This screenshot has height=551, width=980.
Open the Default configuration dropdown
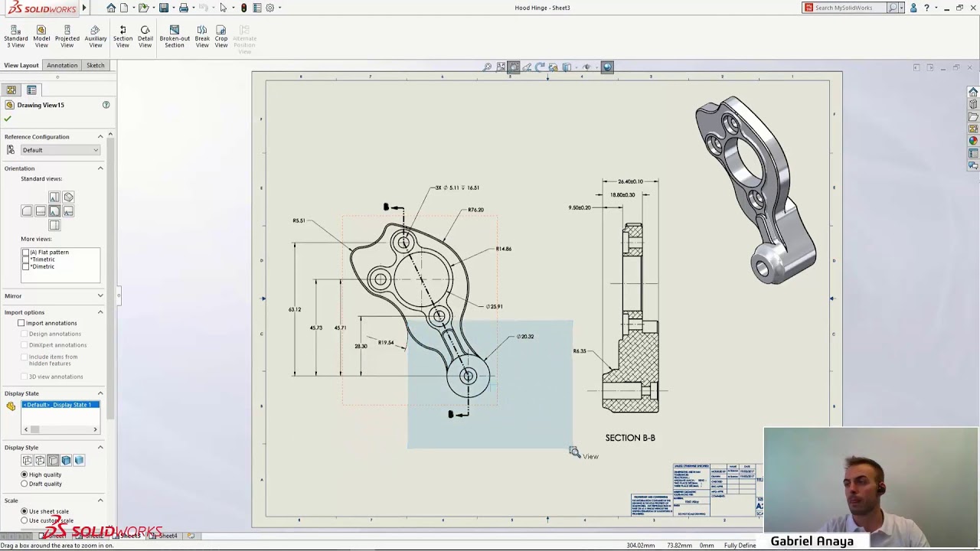coord(60,150)
